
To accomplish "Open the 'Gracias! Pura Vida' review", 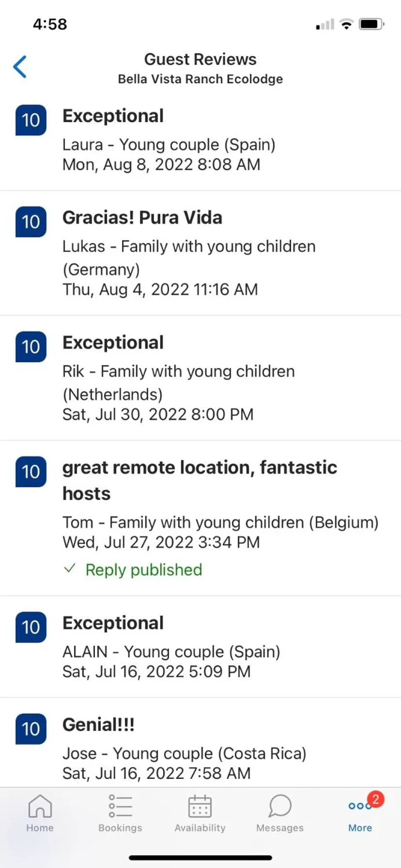I will click(142, 218).
